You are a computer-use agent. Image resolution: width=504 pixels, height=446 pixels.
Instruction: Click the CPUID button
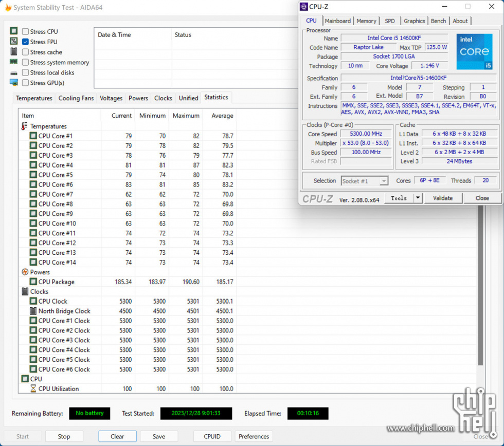212,436
